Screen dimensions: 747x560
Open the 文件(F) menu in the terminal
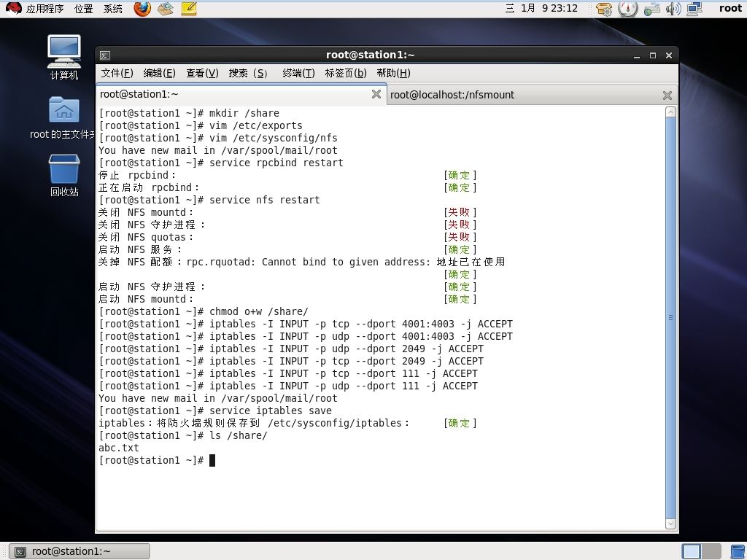(x=117, y=73)
